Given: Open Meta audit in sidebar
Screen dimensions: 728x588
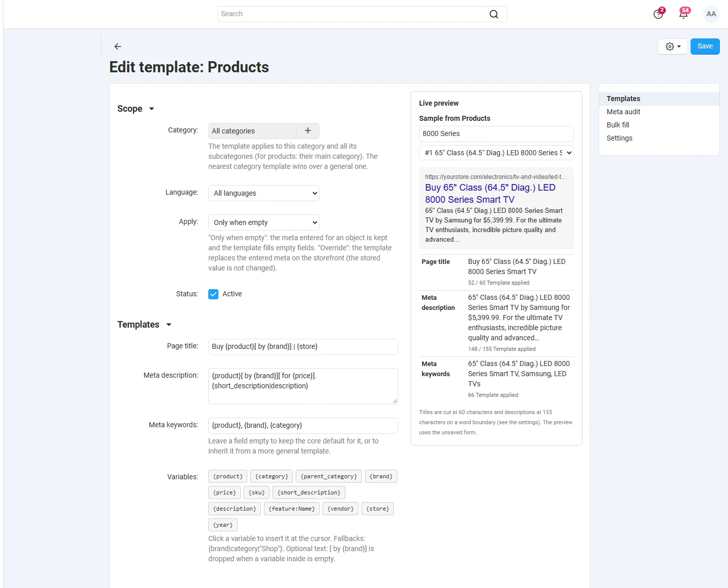Looking at the screenshot, I should tap(623, 112).
